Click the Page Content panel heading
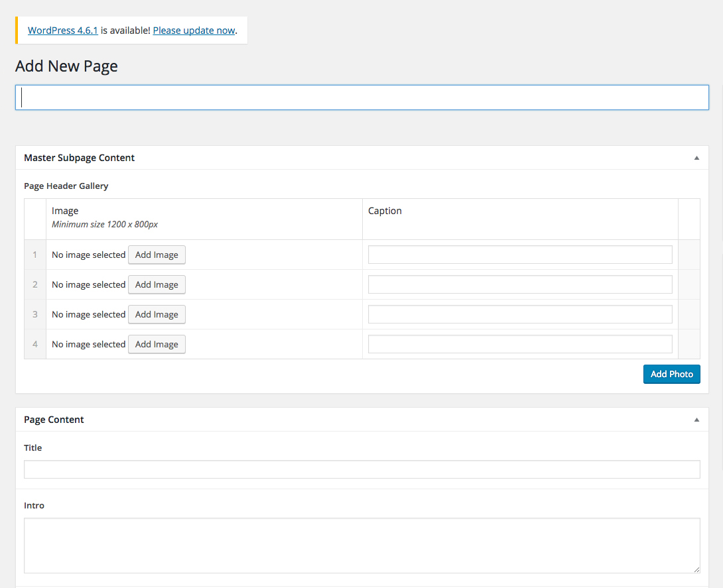This screenshot has width=723, height=588. click(x=54, y=420)
